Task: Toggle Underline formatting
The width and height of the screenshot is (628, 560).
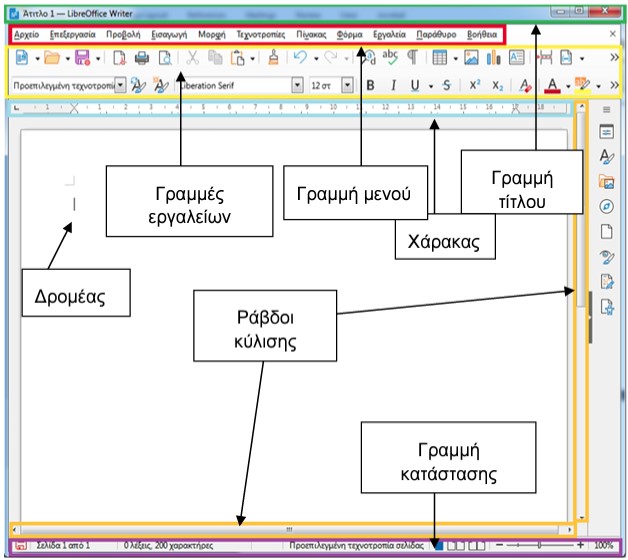Action: (x=415, y=85)
